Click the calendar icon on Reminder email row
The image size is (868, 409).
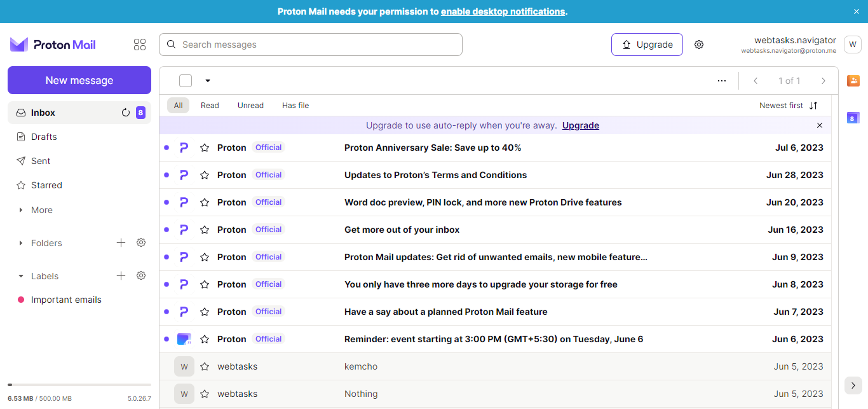(x=184, y=339)
